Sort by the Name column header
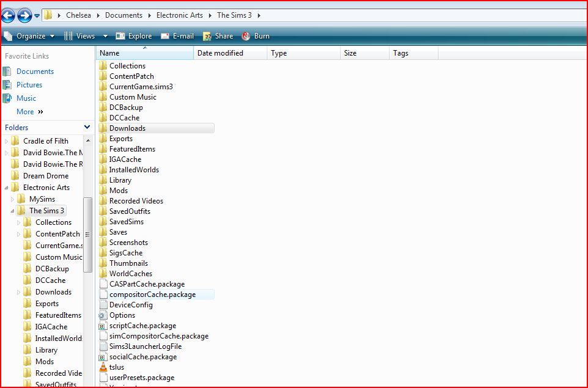This screenshot has height=388, width=588. tap(145, 53)
